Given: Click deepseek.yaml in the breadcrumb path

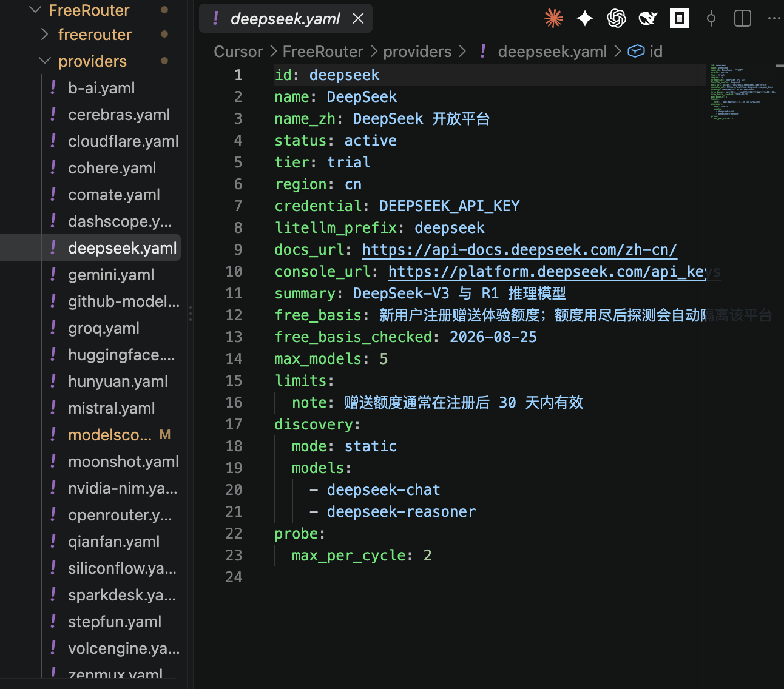Looking at the screenshot, I should click(x=552, y=52).
